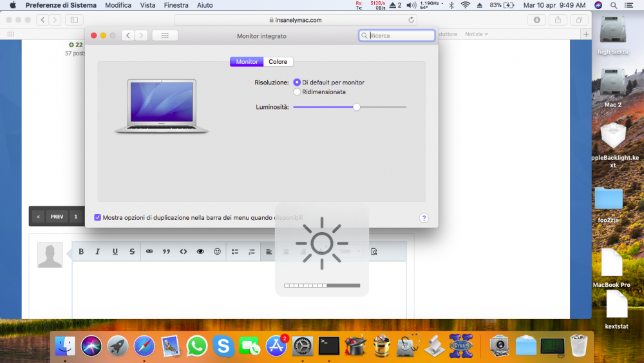Open Terminal from the Dock
Image resolution: width=644 pixels, height=363 pixels.
click(329, 346)
